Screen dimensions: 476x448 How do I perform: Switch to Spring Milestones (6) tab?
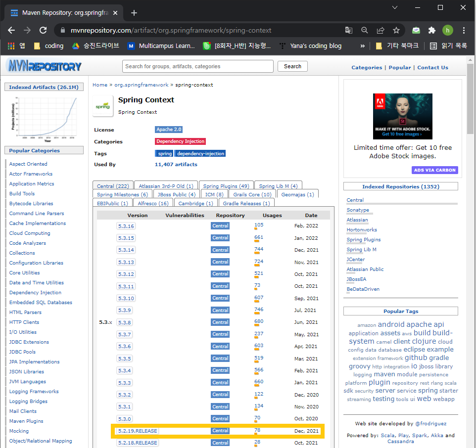tap(122, 194)
